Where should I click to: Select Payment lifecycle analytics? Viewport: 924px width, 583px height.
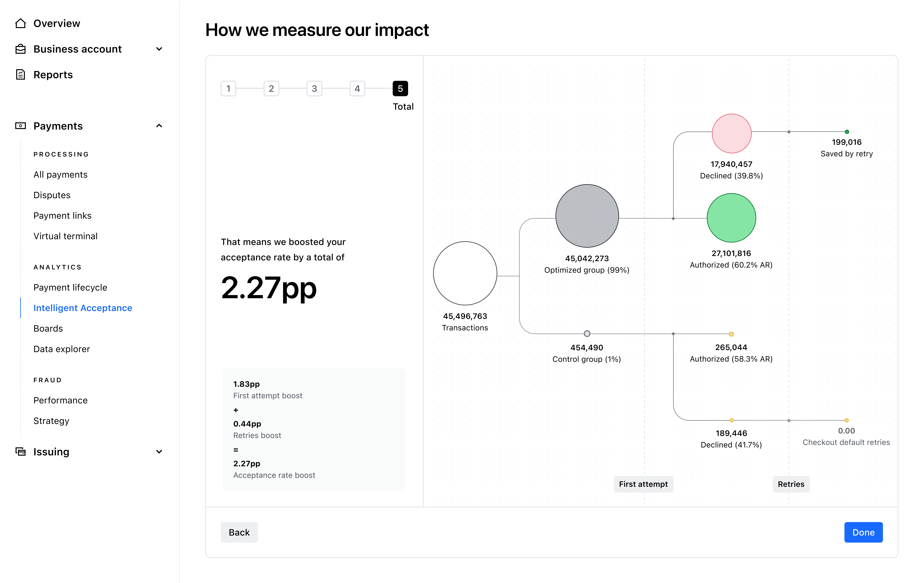pyautogui.click(x=70, y=287)
